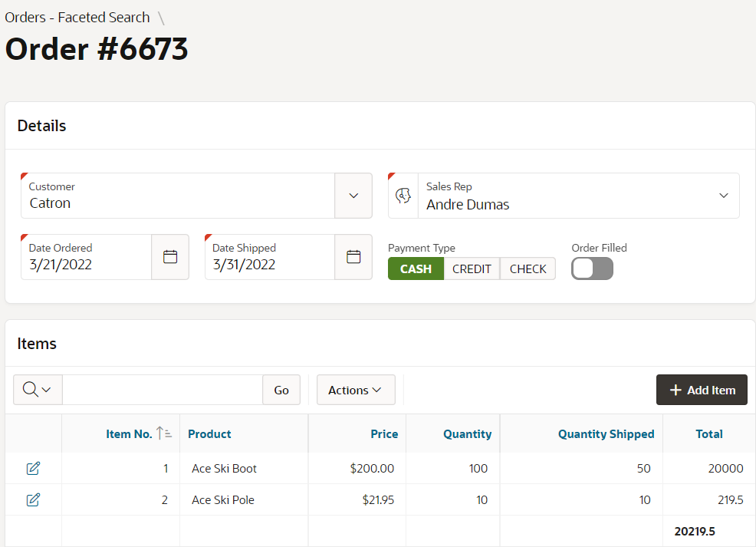Open the Date Shipped calendar picker

coord(353,257)
